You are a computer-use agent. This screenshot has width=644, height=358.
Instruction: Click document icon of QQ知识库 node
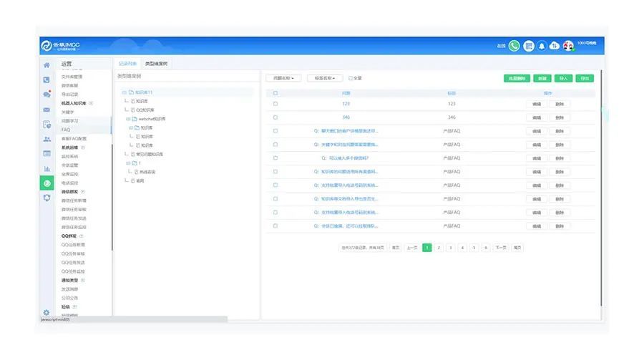click(x=132, y=110)
